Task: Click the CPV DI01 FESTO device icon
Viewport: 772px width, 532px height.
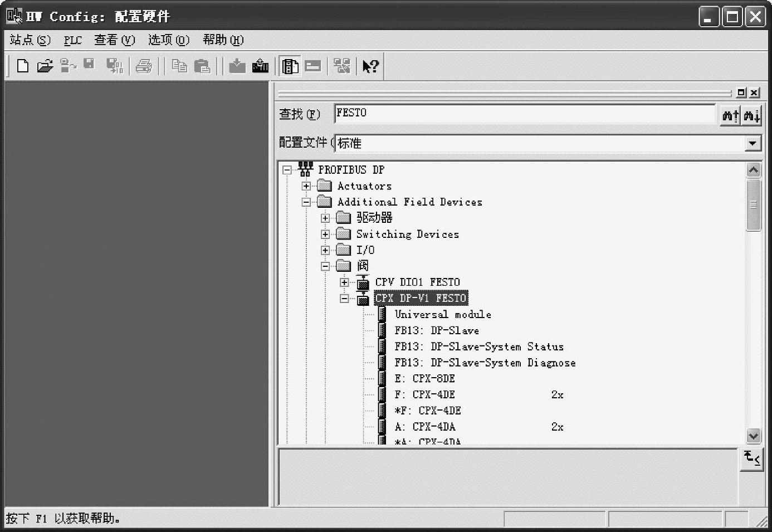Action: 363,282
